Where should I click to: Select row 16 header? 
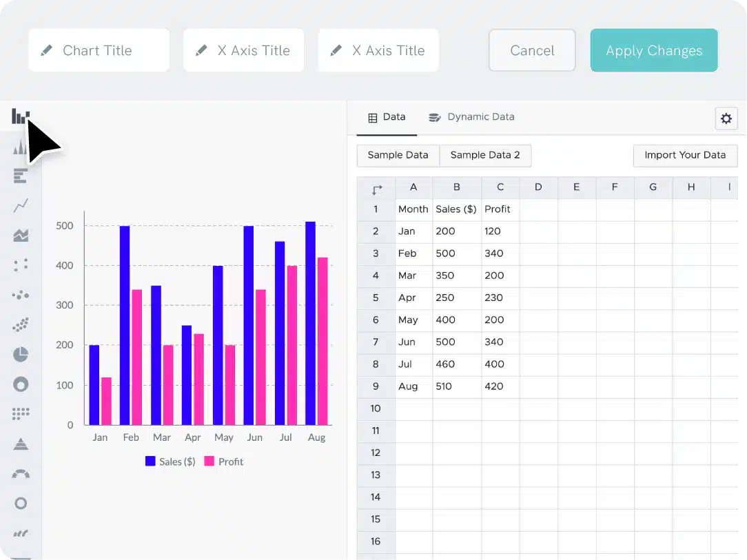pos(376,541)
